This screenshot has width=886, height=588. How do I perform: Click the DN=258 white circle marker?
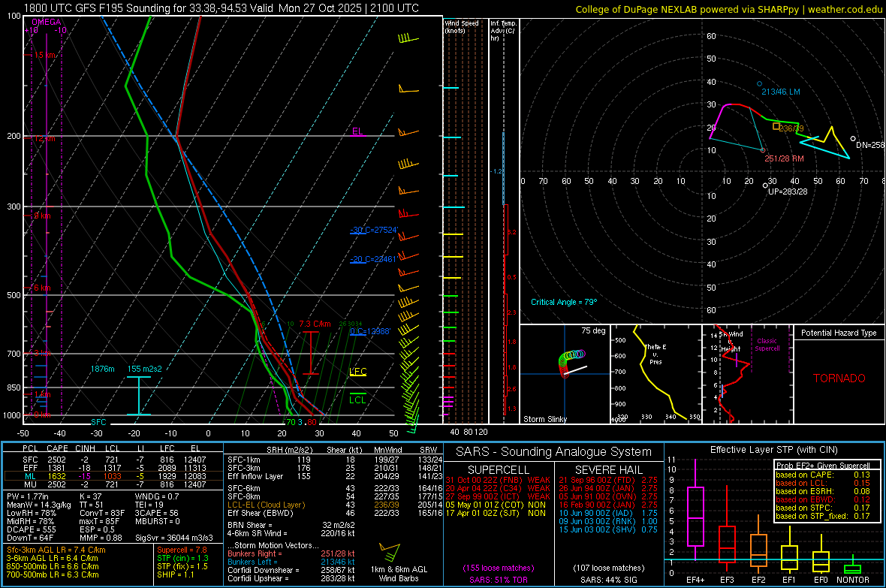(853, 138)
